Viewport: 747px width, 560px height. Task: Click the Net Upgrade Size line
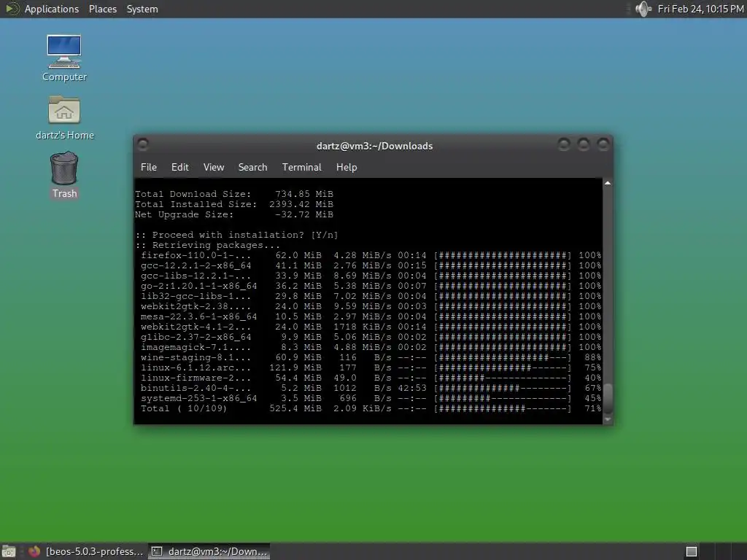click(234, 214)
